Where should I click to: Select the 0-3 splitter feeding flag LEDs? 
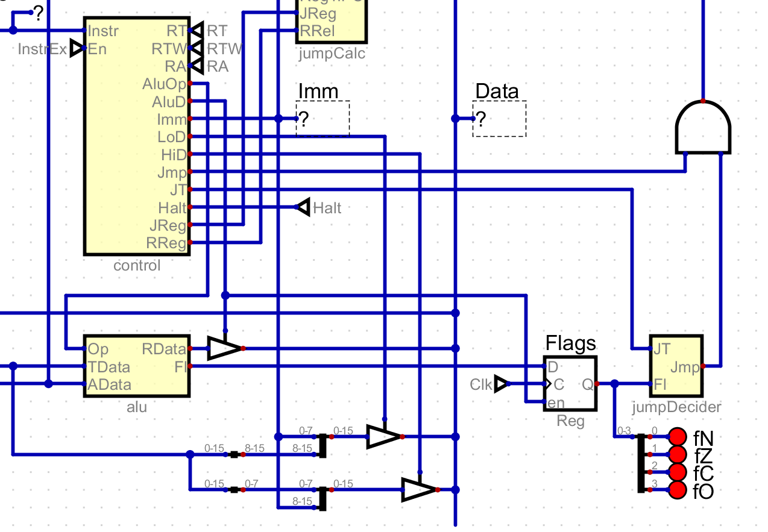click(641, 463)
